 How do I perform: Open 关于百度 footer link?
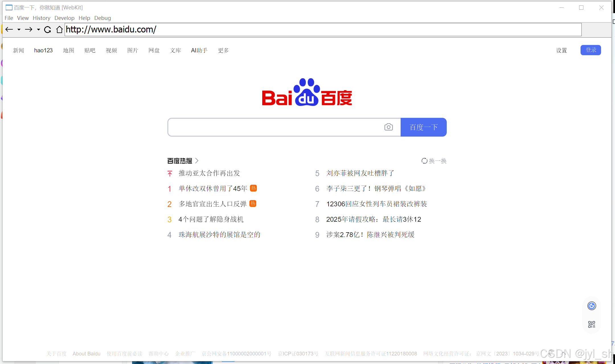click(x=56, y=354)
